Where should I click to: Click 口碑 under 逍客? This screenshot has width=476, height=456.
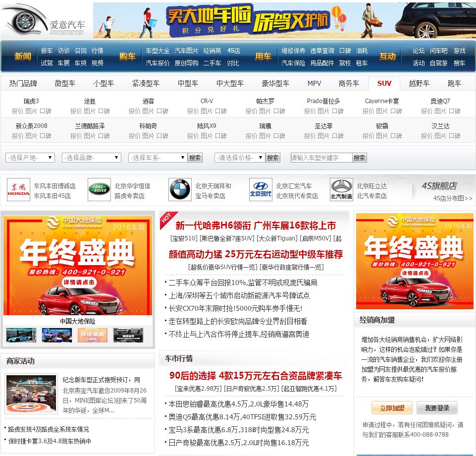pos(162,111)
